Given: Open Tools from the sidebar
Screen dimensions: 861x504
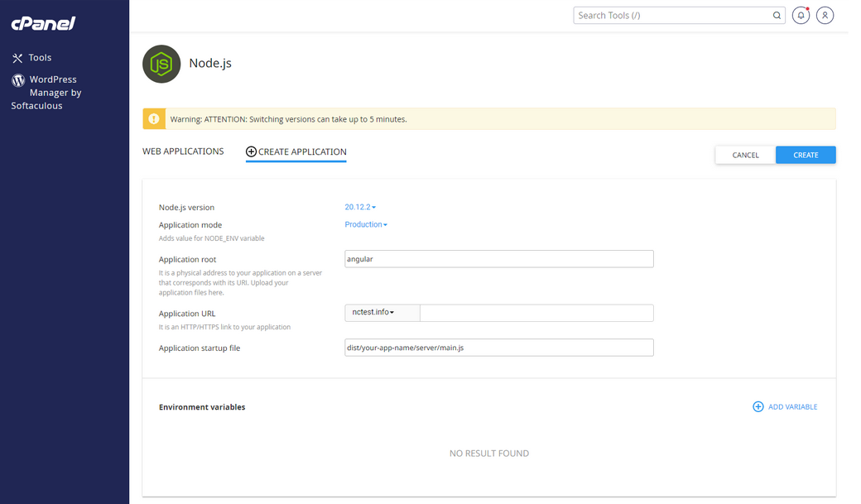Looking at the screenshot, I should (31, 58).
